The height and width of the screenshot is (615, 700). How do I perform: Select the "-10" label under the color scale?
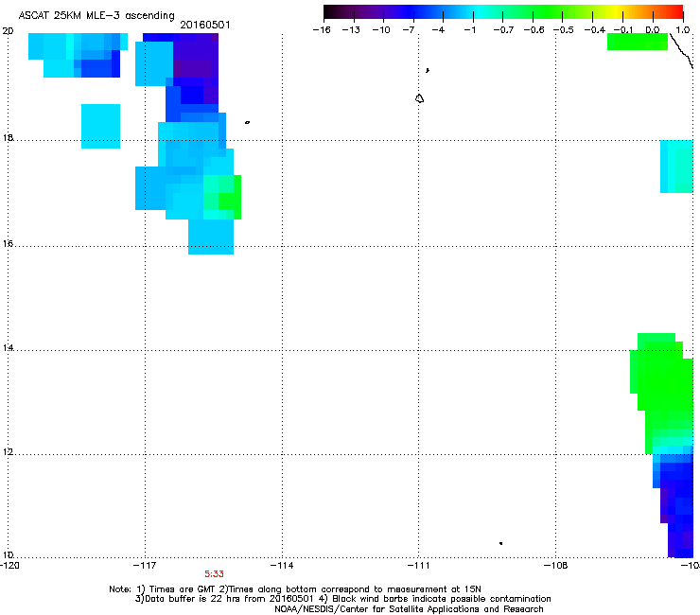coord(381,30)
